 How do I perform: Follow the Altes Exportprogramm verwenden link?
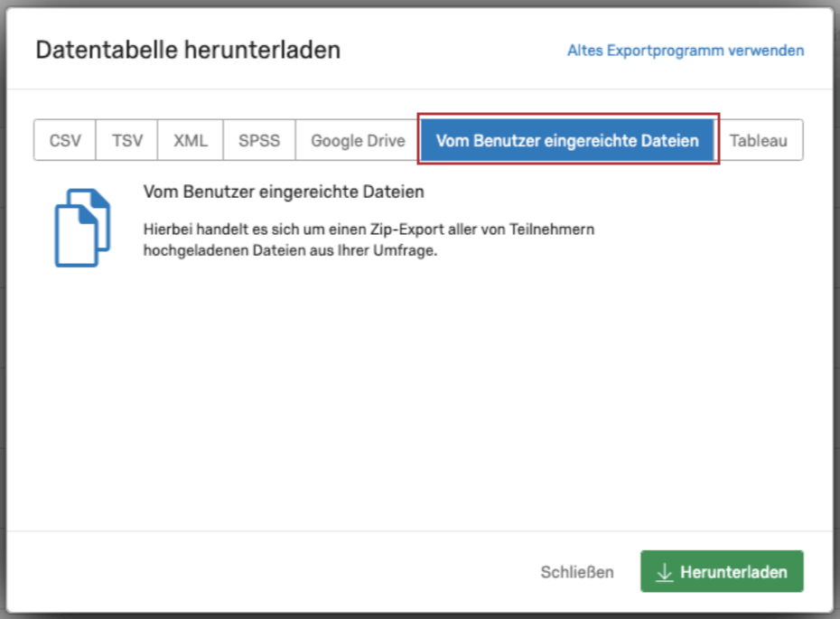686,51
